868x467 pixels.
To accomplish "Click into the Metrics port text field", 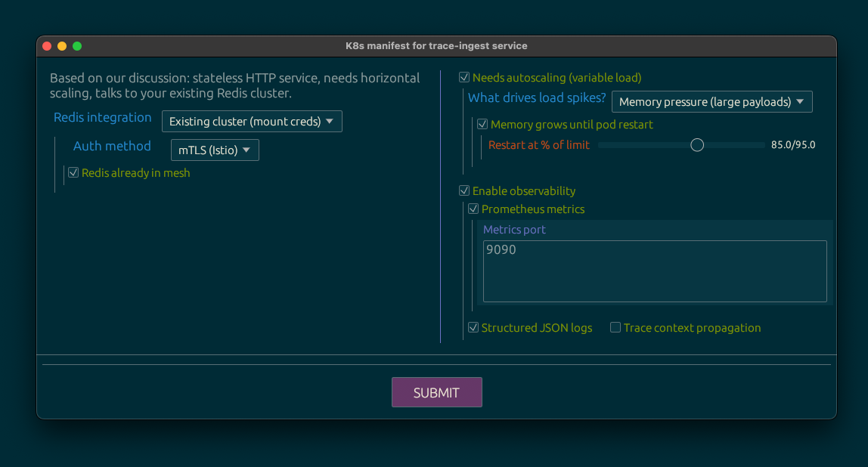I will click(x=655, y=271).
